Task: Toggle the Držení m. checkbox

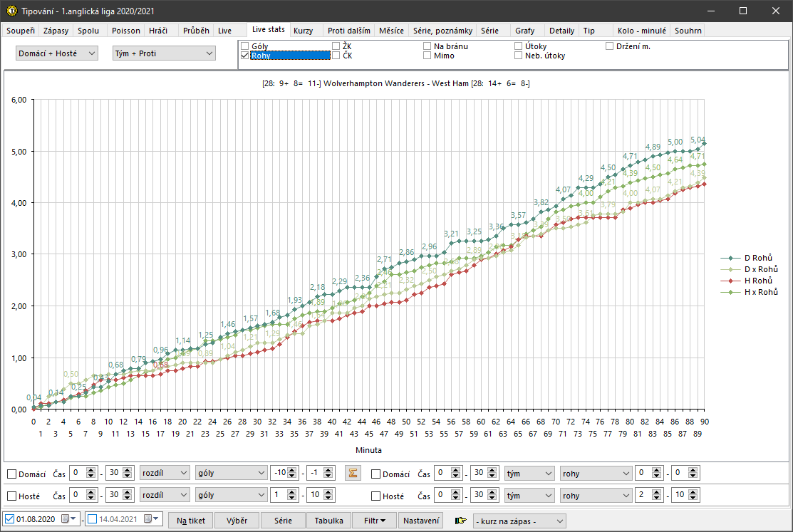Action: [x=610, y=46]
